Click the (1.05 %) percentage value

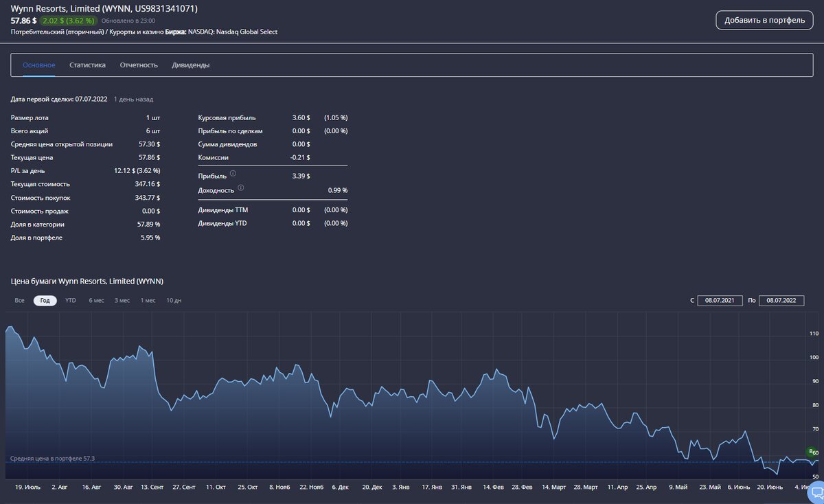(336, 117)
